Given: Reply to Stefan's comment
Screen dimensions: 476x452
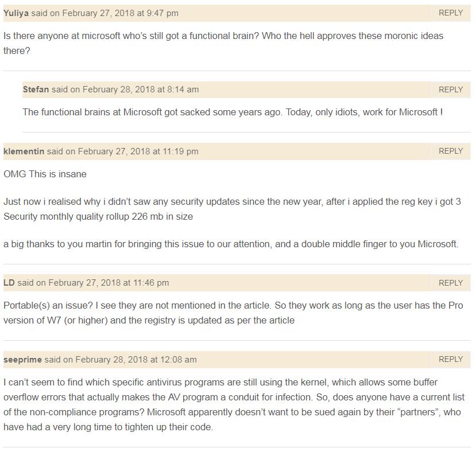Looking at the screenshot, I should pos(450,89).
